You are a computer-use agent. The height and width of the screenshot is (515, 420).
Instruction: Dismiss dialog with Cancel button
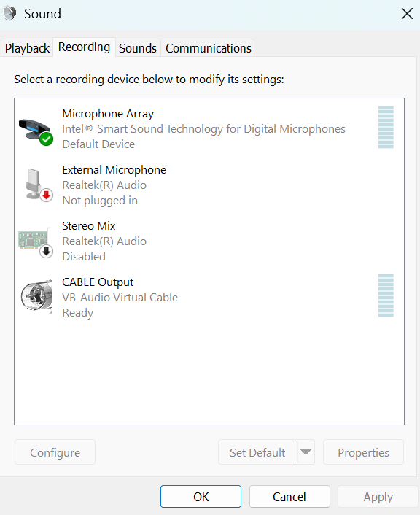click(x=289, y=497)
